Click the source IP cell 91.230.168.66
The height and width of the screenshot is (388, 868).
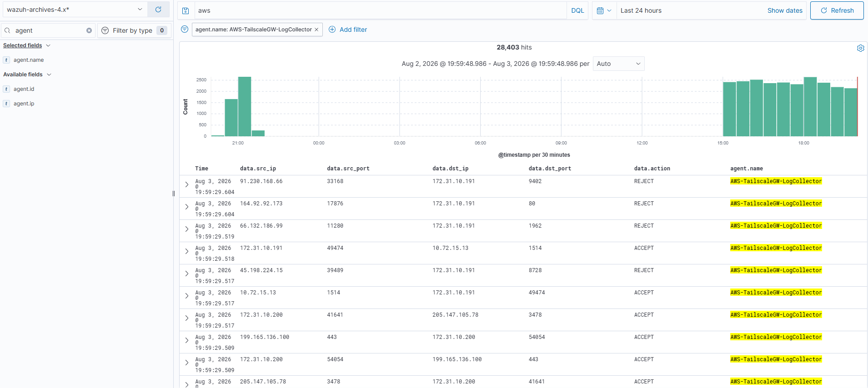coord(261,181)
